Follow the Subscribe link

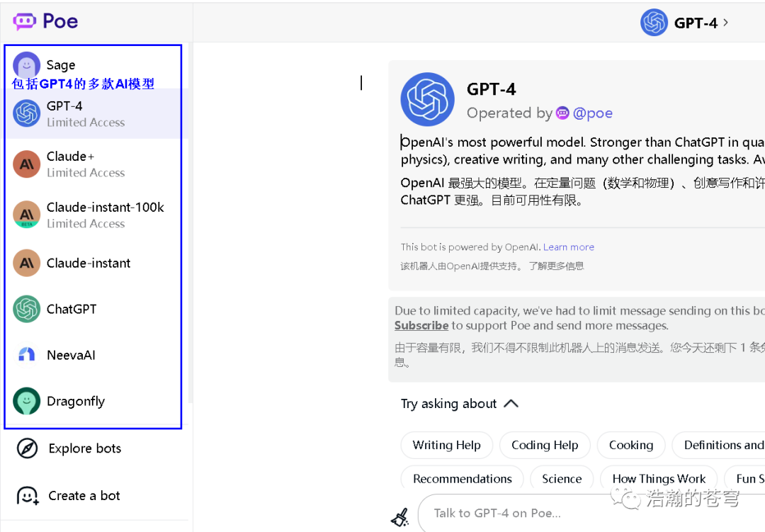click(x=421, y=326)
